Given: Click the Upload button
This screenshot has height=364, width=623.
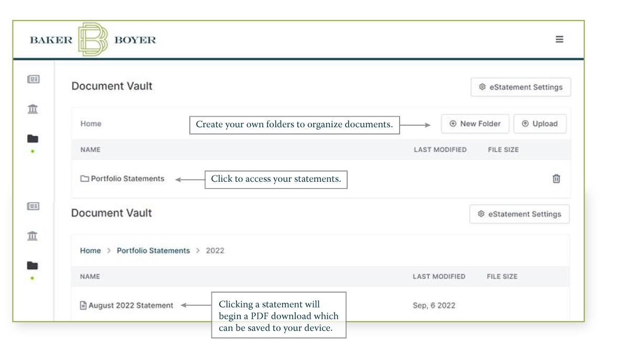Looking at the screenshot, I should click(x=540, y=124).
